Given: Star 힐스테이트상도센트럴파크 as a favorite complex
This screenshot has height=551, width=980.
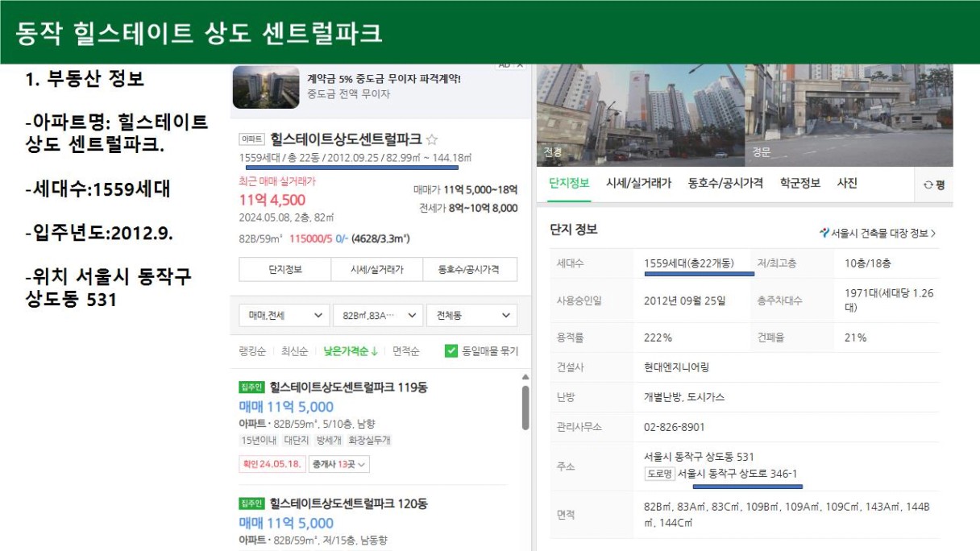Looking at the screenshot, I should 432,139.
